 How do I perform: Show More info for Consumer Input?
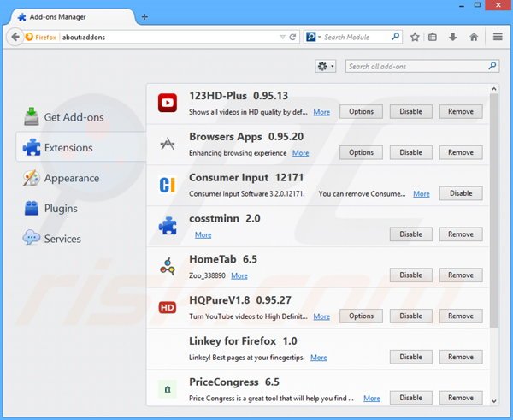pos(422,194)
